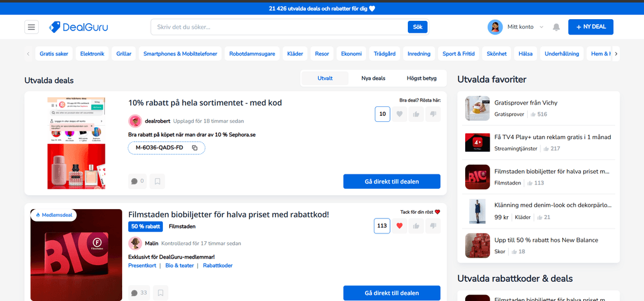Bookmark the Filmstaden deal
Image resolution: width=644 pixels, height=301 pixels.
pyautogui.click(x=160, y=293)
